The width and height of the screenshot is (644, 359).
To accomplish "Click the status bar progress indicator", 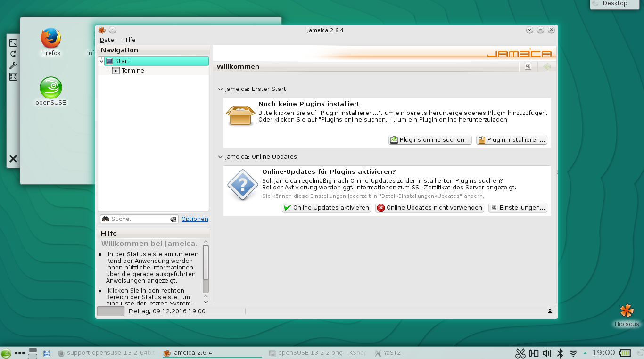I will (111, 311).
